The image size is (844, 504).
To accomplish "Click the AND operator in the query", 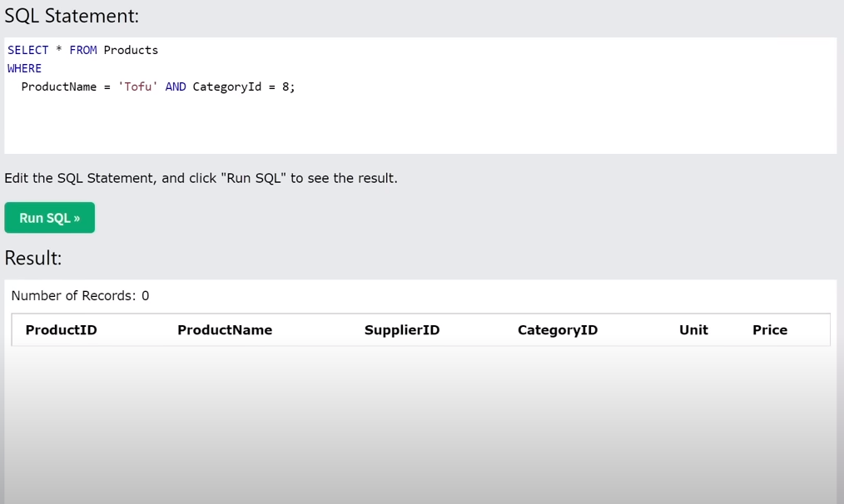I will (x=176, y=86).
